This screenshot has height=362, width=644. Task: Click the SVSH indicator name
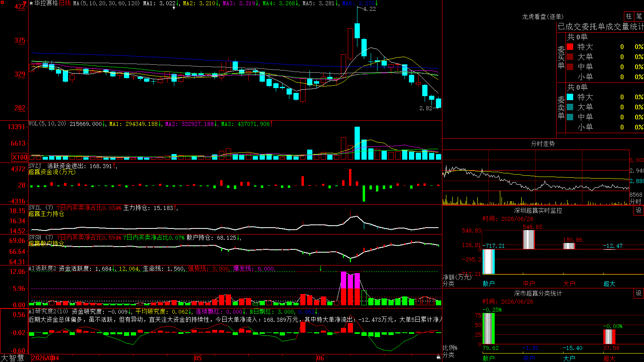(35, 237)
